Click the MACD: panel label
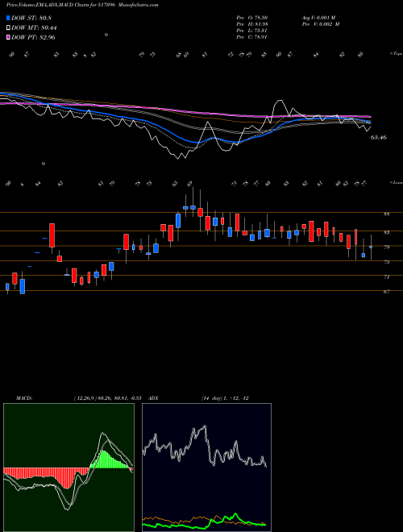The width and height of the screenshot is (403, 532). [23, 398]
